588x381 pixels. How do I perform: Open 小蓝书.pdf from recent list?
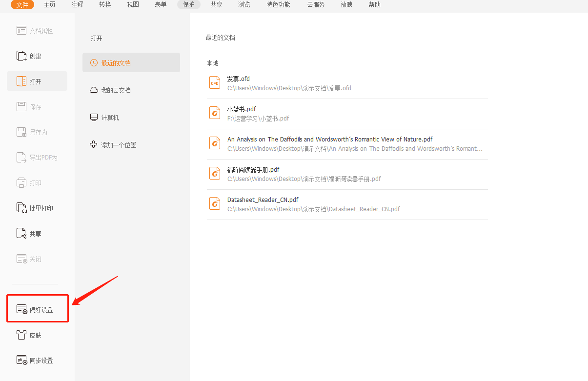pos(242,109)
